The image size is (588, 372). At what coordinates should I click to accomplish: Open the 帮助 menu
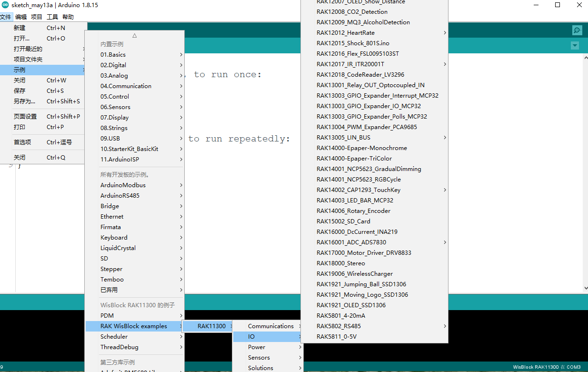click(68, 17)
